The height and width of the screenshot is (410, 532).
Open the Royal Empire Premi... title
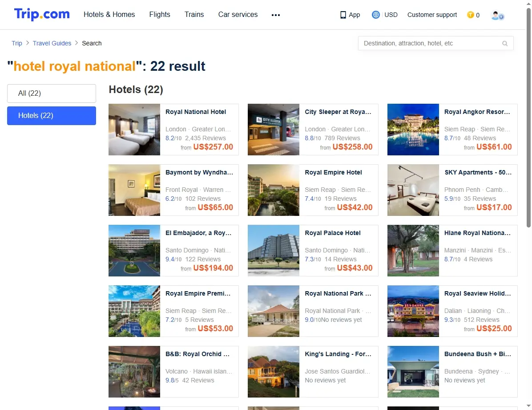click(198, 293)
